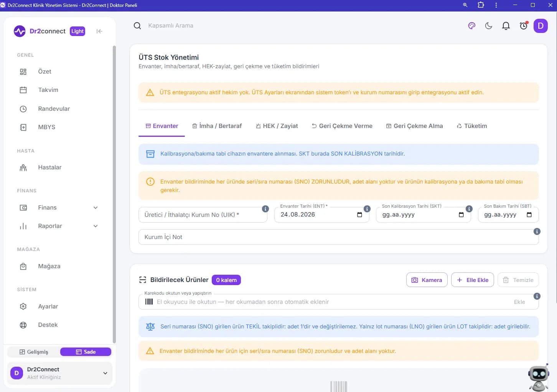The width and height of the screenshot is (557, 392).
Task: Click the Kurum İçi Not field
Action: [x=338, y=237]
